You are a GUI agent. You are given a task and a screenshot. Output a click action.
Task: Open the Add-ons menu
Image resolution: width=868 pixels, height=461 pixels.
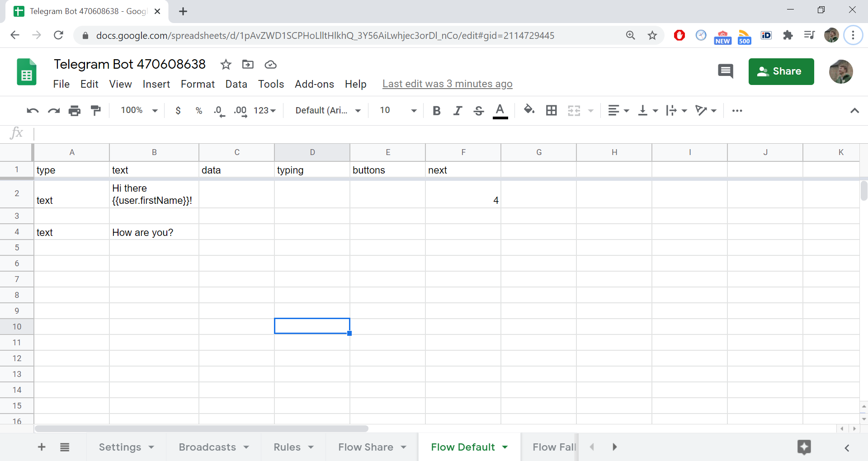pos(314,84)
